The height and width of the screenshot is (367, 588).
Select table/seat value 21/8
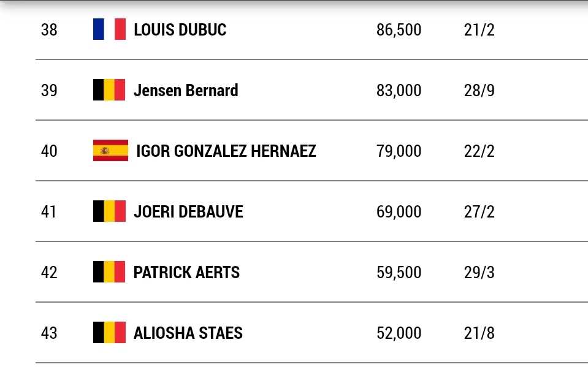pyautogui.click(x=479, y=333)
